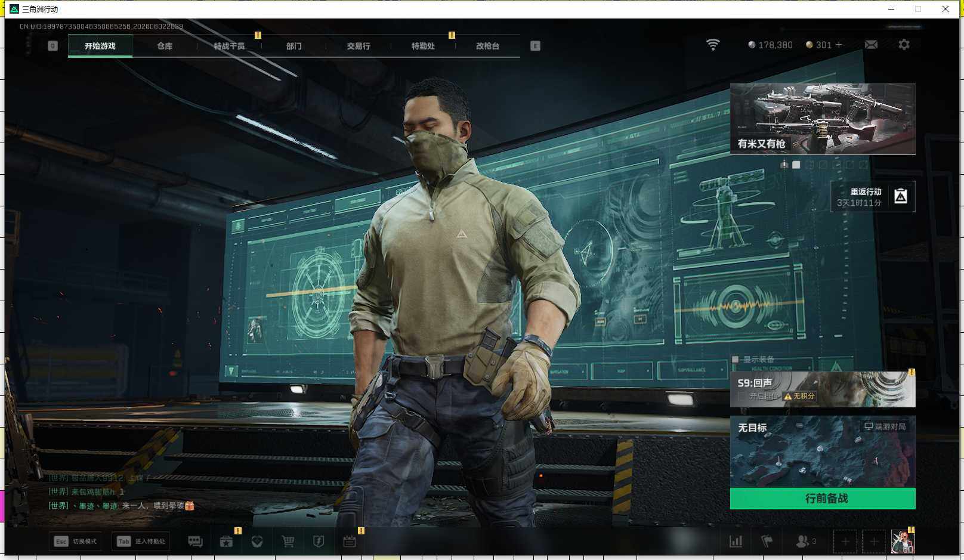Open the calendar events icon
Viewport: 964px width, 560px height.
click(350, 541)
